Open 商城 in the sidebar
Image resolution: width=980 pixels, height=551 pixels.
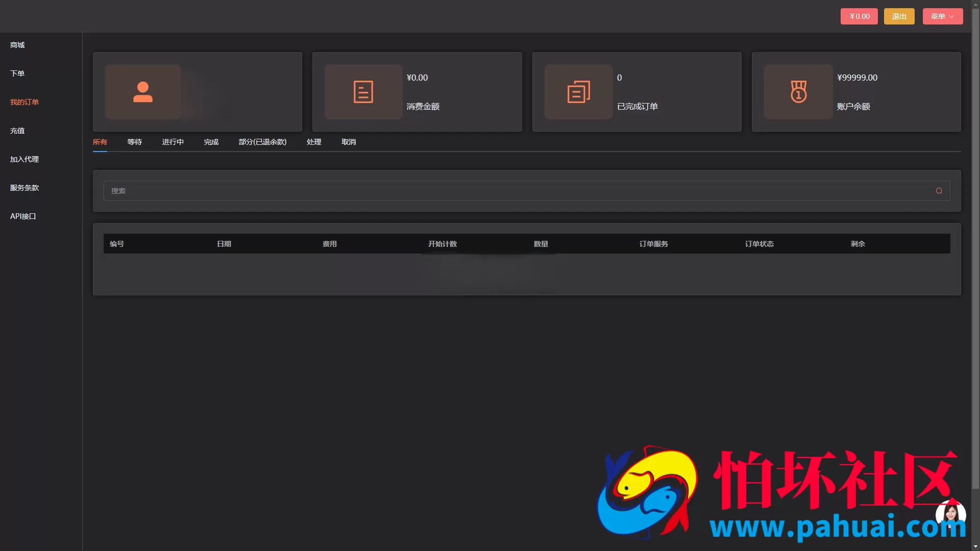(x=17, y=45)
